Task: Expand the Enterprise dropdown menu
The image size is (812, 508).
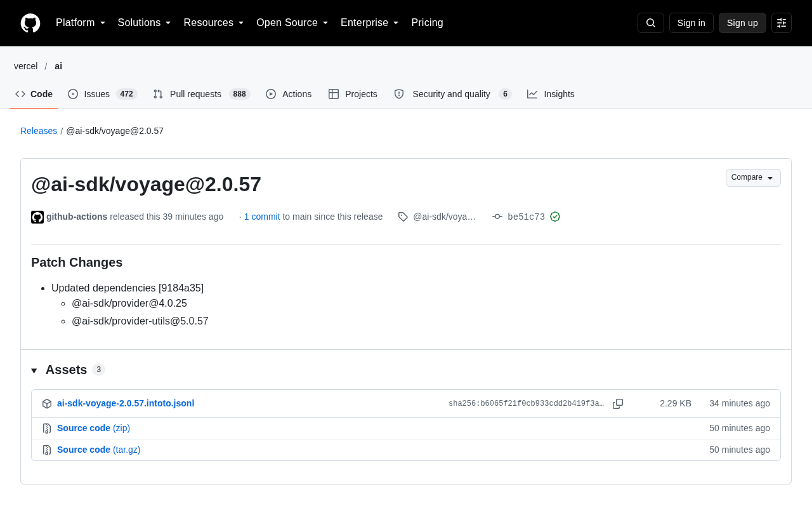Action: pyautogui.click(x=370, y=23)
